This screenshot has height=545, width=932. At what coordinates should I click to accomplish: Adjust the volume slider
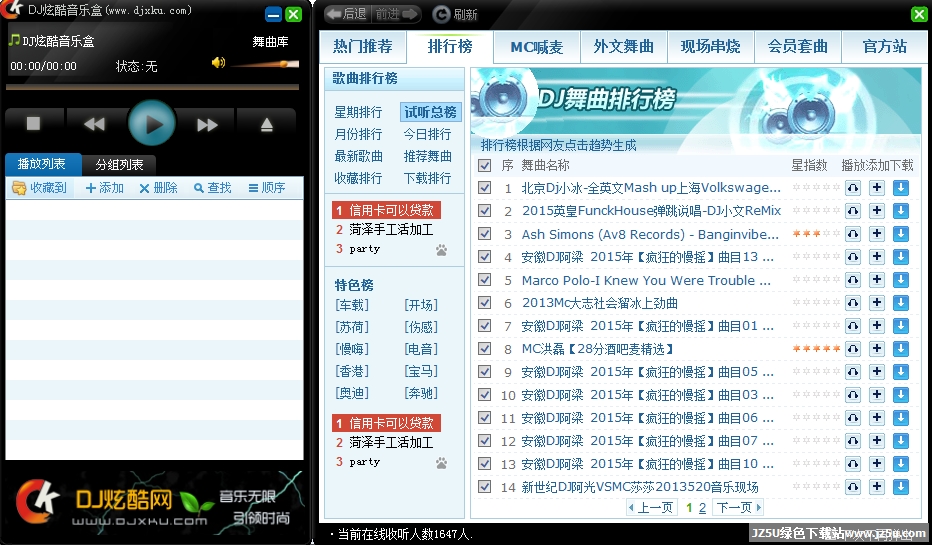tap(265, 64)
